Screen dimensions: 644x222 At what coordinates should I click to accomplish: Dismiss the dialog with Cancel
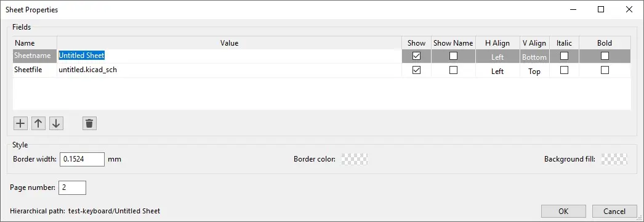point(614,212)
